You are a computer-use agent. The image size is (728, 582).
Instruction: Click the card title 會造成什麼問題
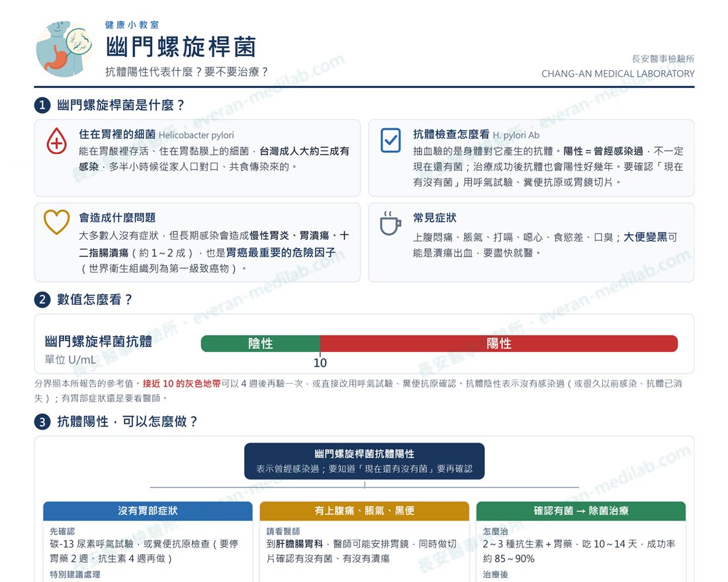pos(117,218)
